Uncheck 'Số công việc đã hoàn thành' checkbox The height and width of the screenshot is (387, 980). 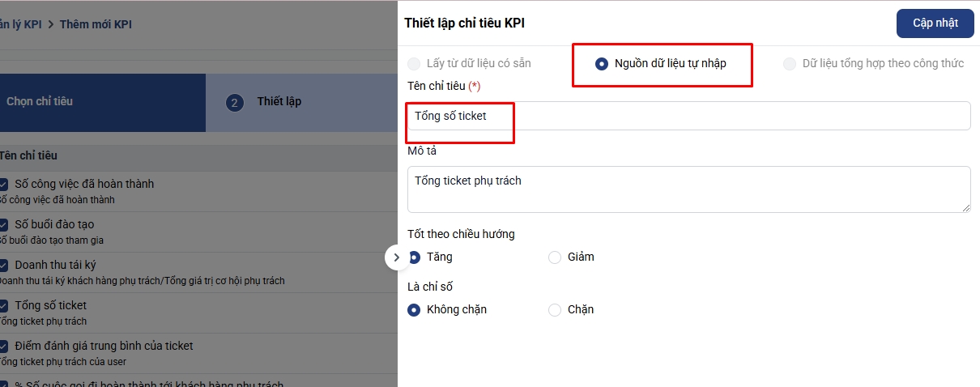point(3,185)
